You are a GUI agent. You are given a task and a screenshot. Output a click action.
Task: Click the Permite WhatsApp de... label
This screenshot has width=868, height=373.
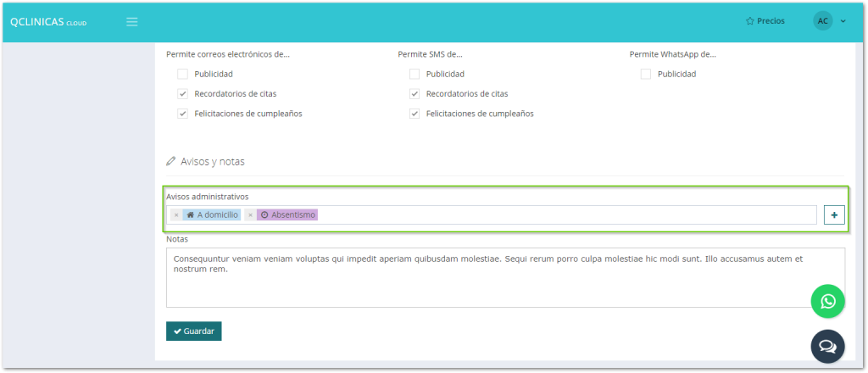coord(672,54)
